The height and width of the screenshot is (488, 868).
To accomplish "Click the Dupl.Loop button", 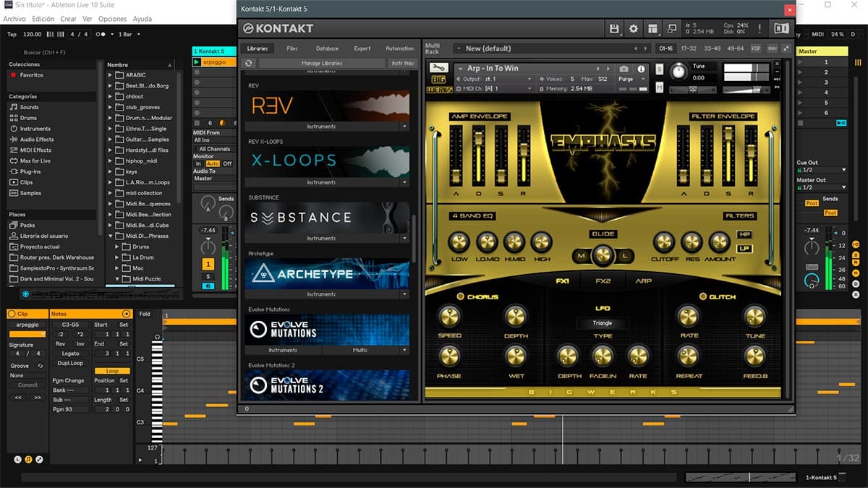I will (x=71, y=364).
